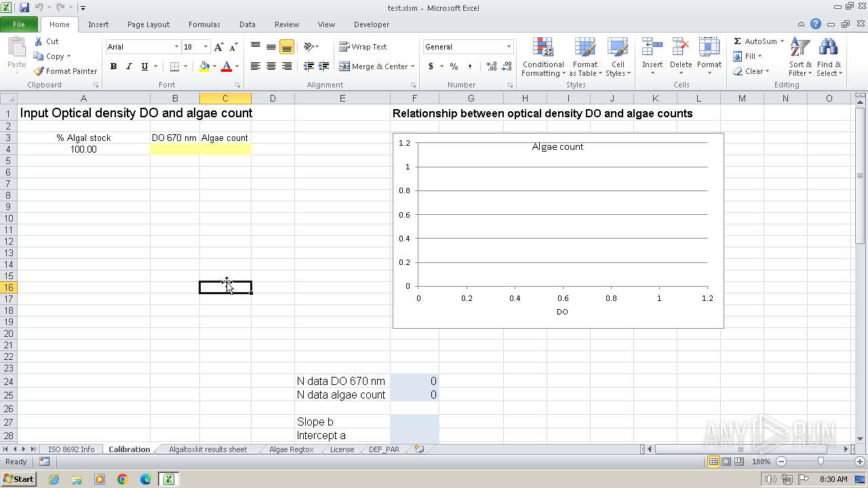Open Format as Table gallery
The image size is (868, 488).
click(585, 58)
